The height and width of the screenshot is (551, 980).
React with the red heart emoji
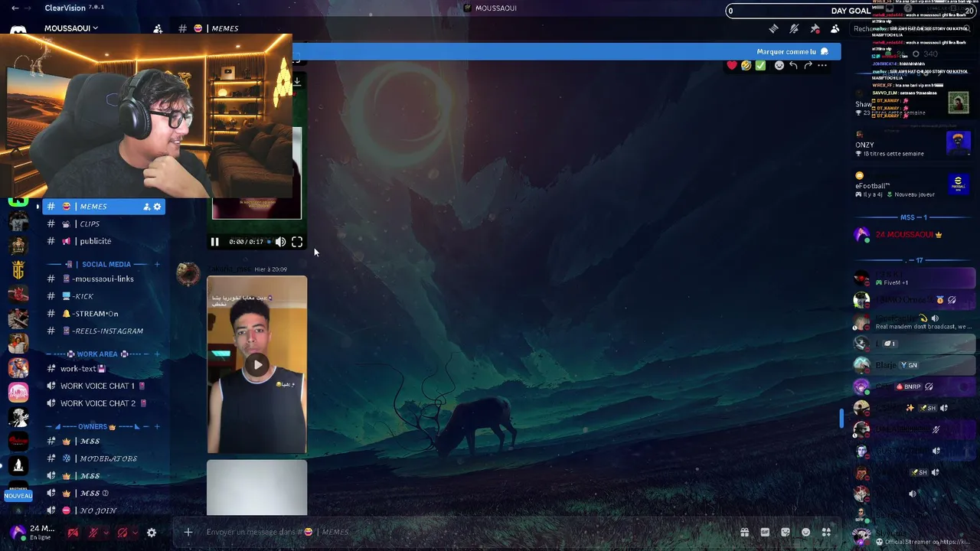coord(732,66)
